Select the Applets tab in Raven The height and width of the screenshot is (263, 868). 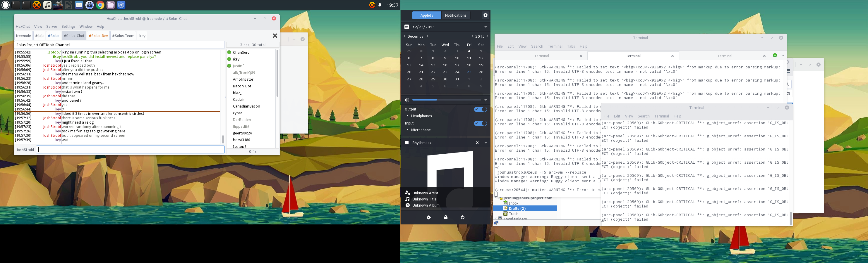427,15
